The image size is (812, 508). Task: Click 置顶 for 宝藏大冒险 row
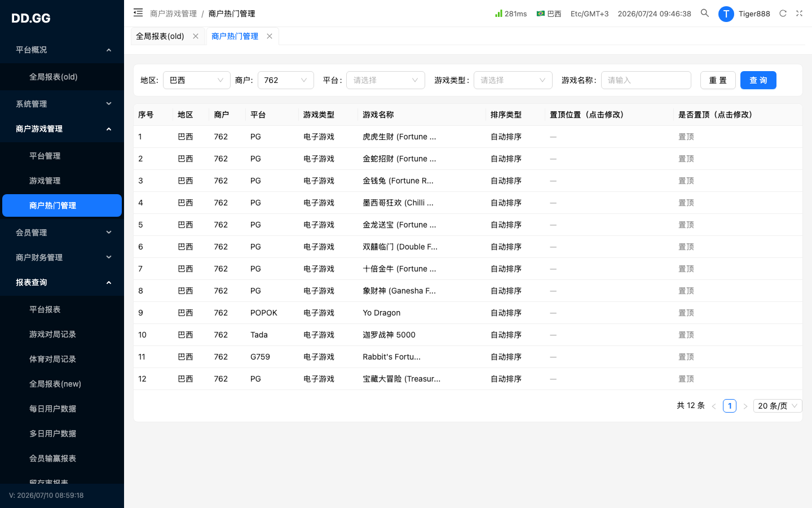(x=686, y=379)
